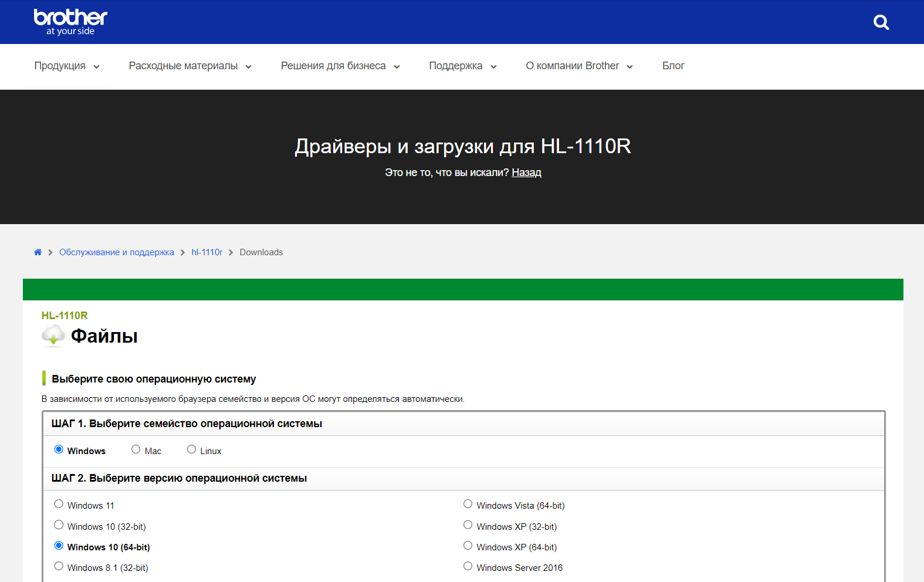Click the Brother at your side logo
Screen dimensions: 924x582
pos(70,22)
